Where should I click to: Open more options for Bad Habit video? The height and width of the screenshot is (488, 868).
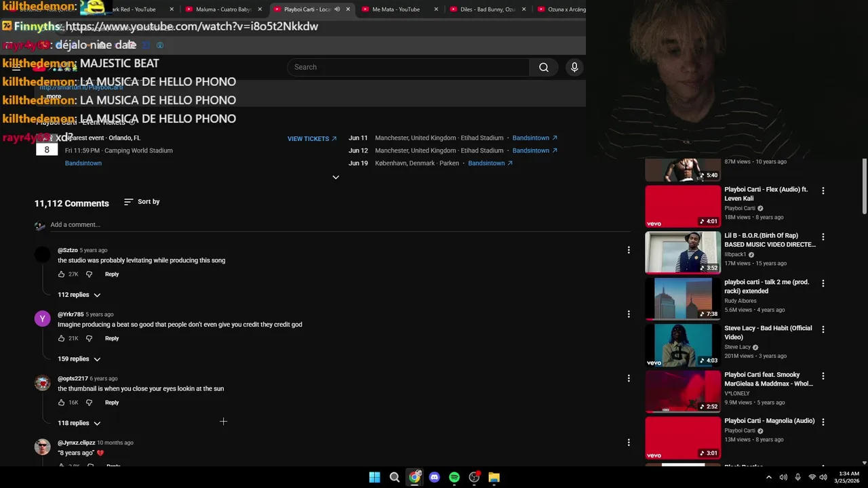823,329
